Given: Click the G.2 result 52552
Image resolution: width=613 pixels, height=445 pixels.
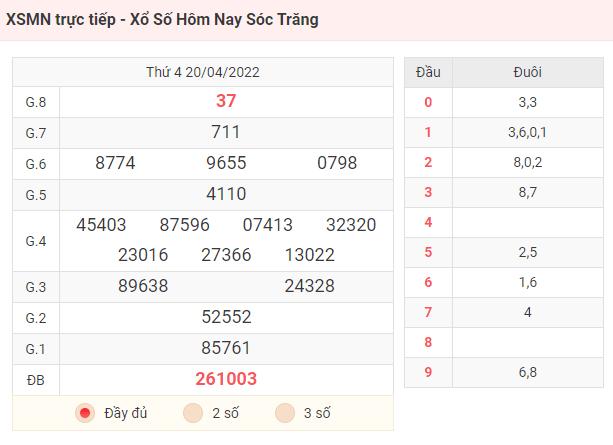Looking at the screenshot, I should tap(226, 317).
